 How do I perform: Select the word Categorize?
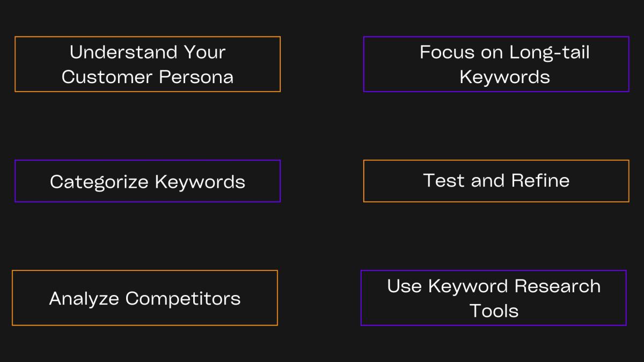click(99, 181)
